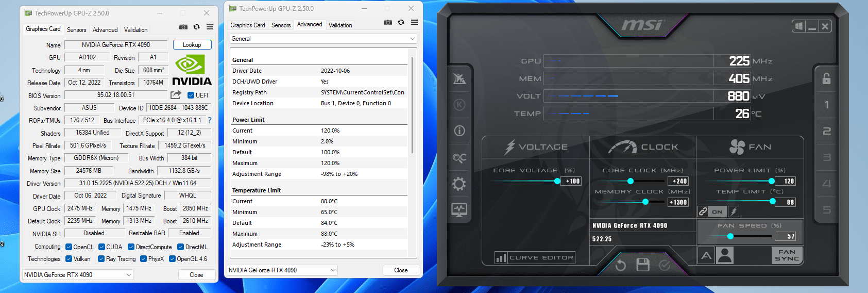
Task: Click the Memory Clock +1300 value field
Action: click(678, 202)
